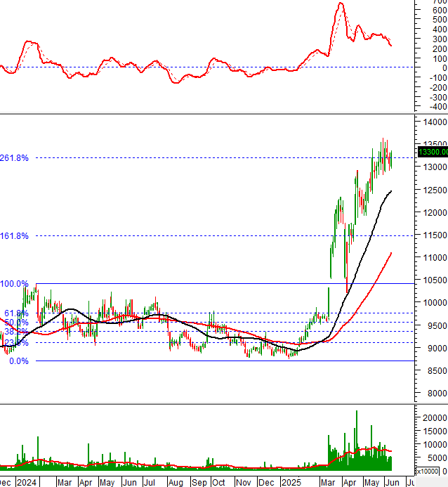Select the 5000 volume axis value
Image resolution: width=448 pixels, height=487 pixels.
437,457
